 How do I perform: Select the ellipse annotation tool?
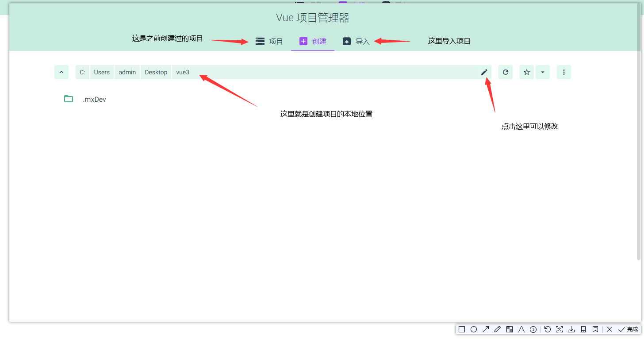pyautogui.click(x=473, y=329)
